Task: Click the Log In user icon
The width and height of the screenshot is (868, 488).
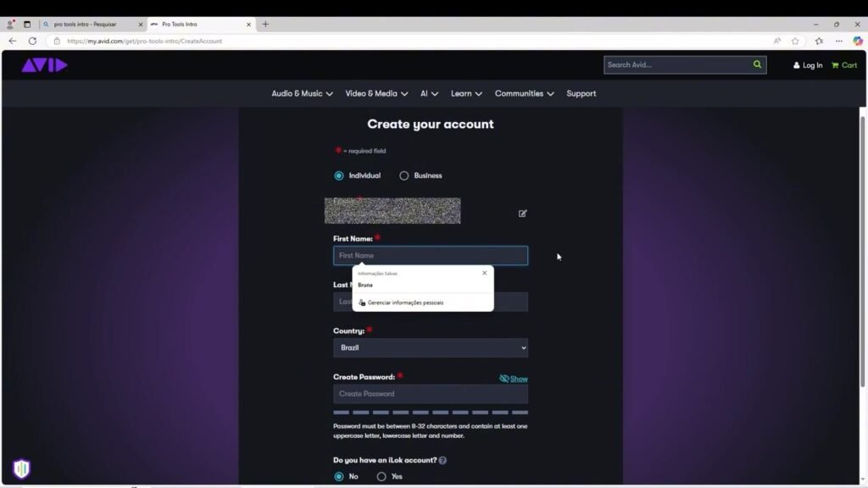Action: 797,65
